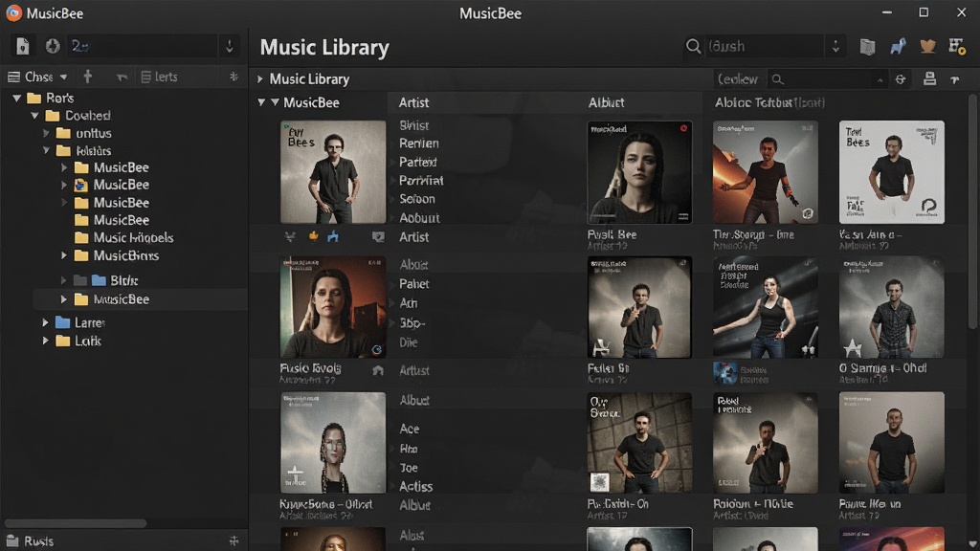Select "Binist" in the artist list
Image resolution: width=980 pixels, height=551 pixels.
click(413, 125)
